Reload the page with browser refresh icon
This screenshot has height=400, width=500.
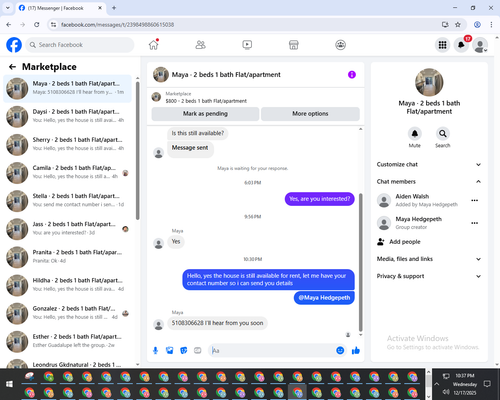37,24
